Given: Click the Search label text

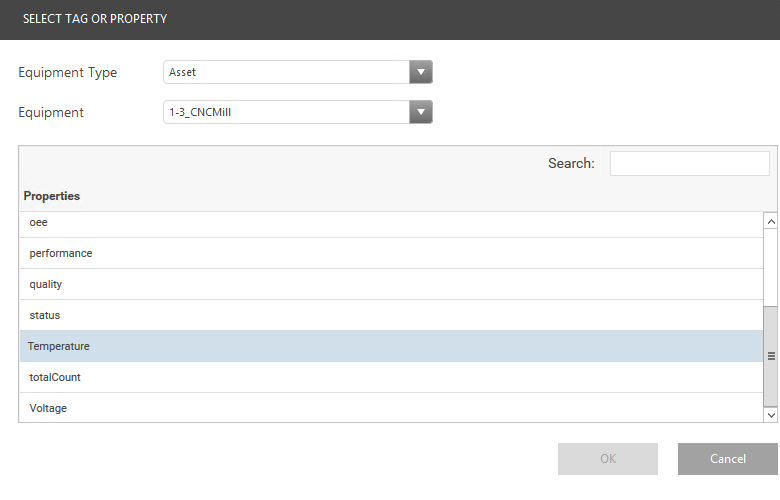Looking at the screenshot, I should click(x=571, y=163).
